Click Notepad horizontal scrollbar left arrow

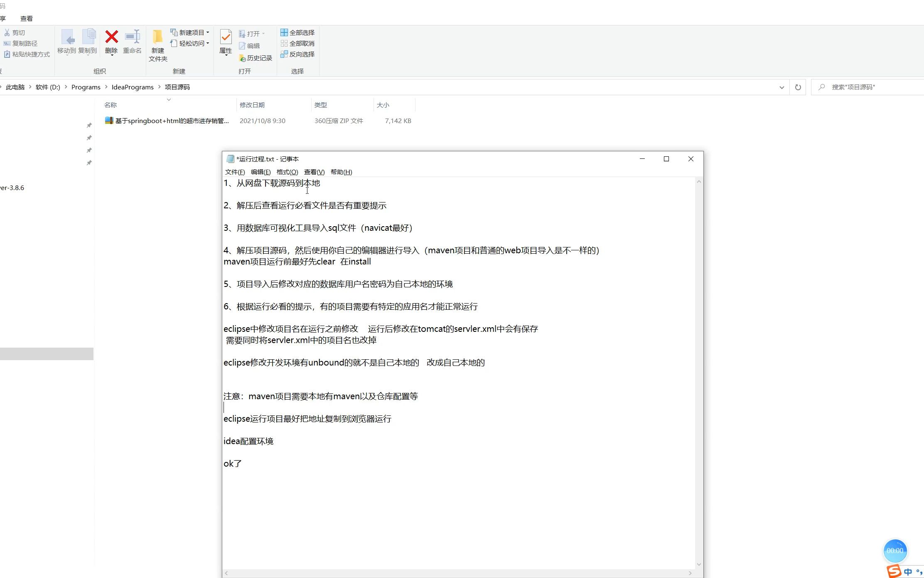tap(226, 573)
